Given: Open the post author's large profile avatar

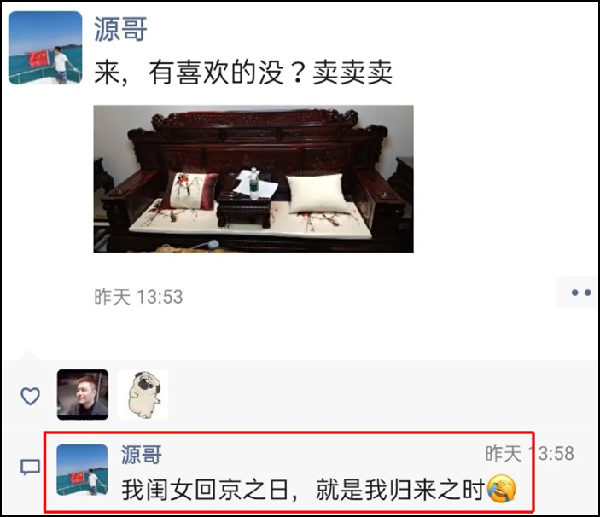Looking at the screenshot, I should (46, 47).
